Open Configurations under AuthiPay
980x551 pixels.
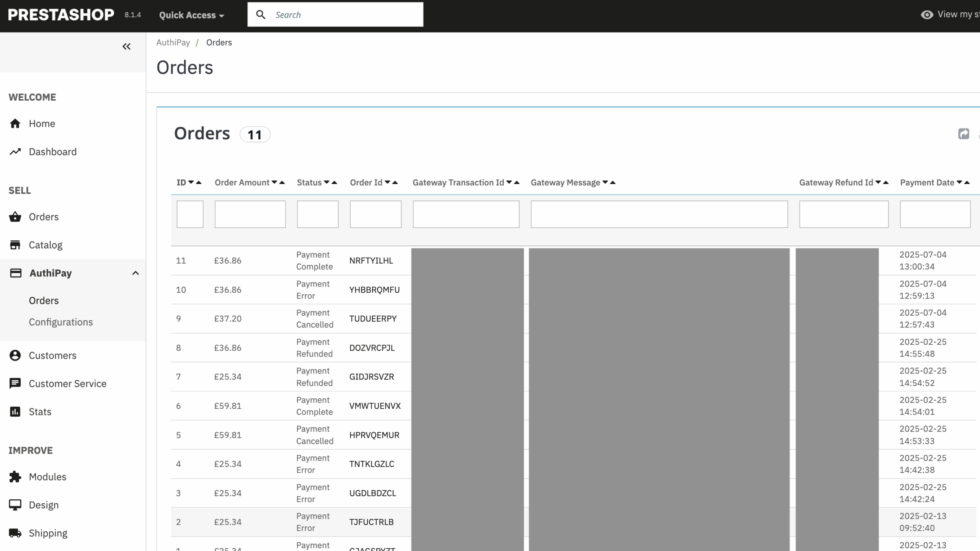click(x=61, y=322)
